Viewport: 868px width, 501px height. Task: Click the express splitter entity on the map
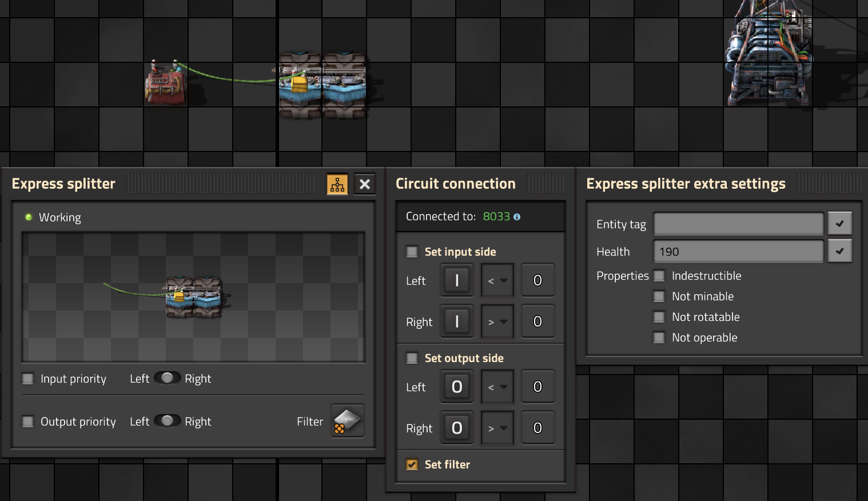[x=322, y=86]
